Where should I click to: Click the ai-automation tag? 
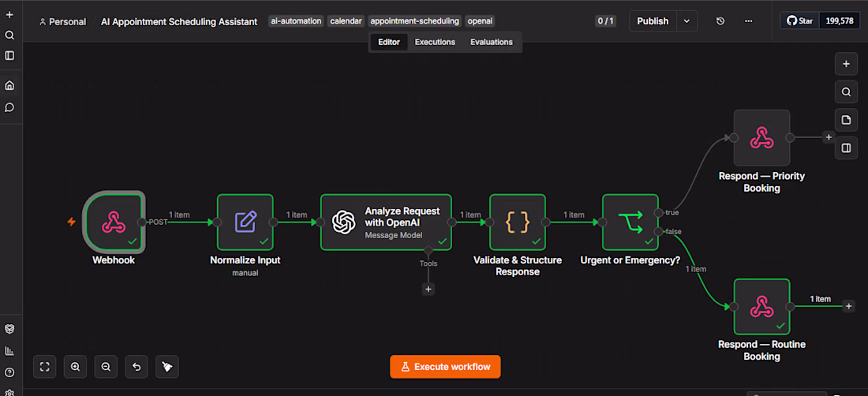tap(296, 21)
